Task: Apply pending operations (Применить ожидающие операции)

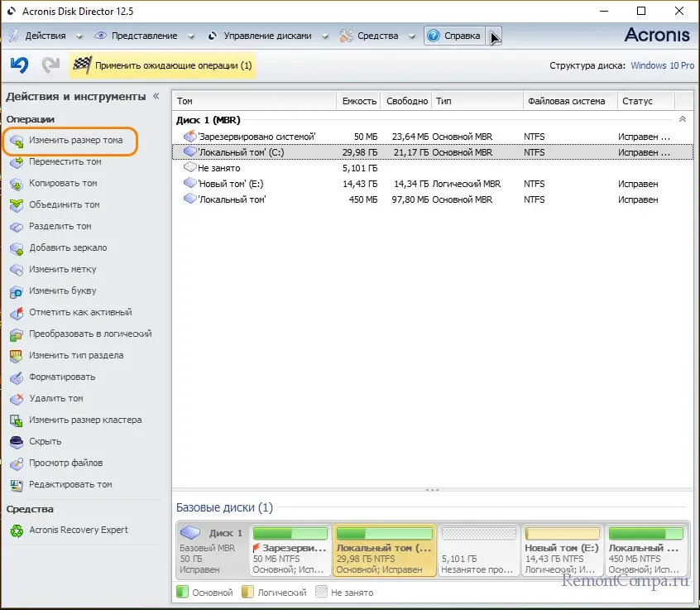Action: [x=162, y=65]
